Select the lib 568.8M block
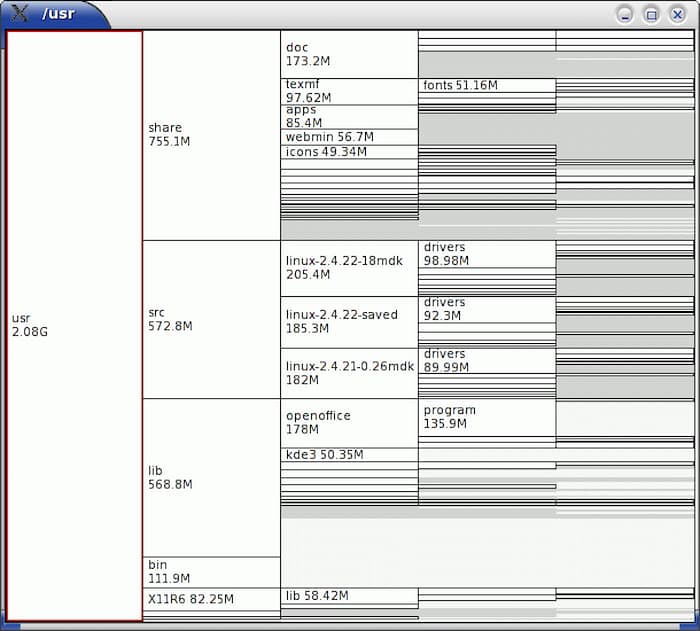Image resolution: width=700 pixels, height=631 pixels. 212,477
